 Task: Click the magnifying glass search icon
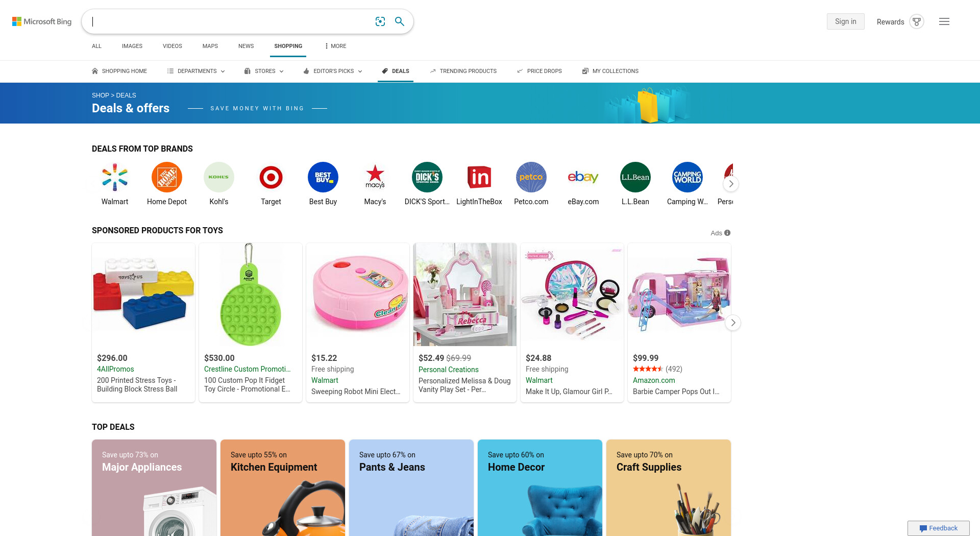click(x=400, y=21)
